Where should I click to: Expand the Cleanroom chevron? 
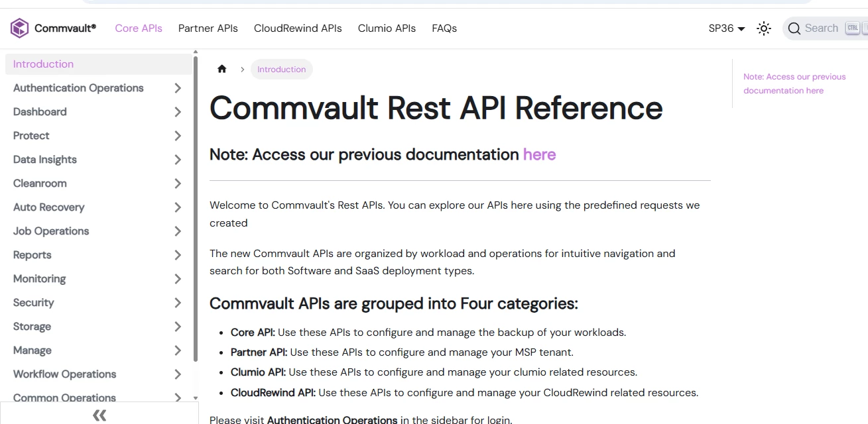click(x=177, y=184)
